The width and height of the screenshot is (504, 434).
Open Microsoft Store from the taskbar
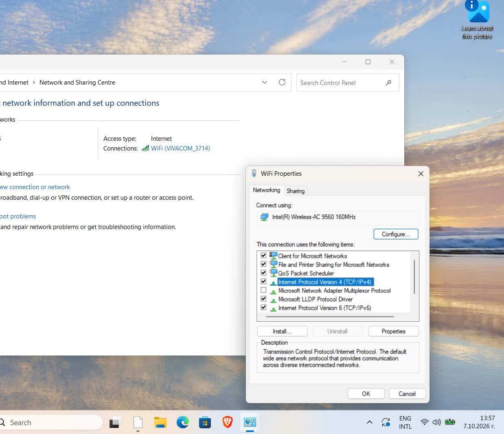(x=205, y=423)
